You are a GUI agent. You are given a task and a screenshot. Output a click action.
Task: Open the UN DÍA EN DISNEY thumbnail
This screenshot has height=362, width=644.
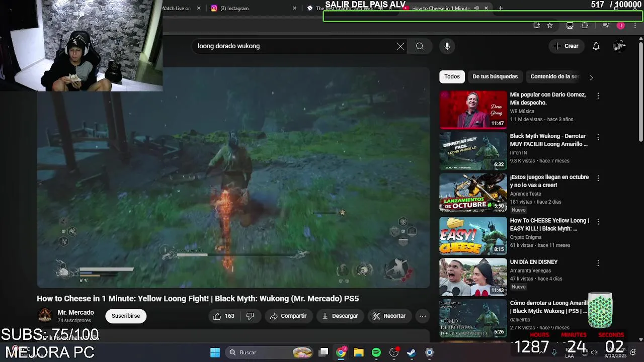(473, 277)
